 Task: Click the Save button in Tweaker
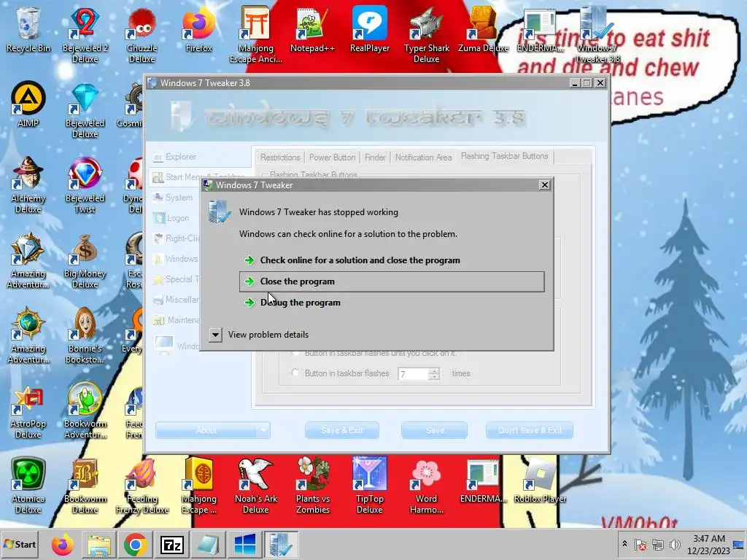point(435,430)
